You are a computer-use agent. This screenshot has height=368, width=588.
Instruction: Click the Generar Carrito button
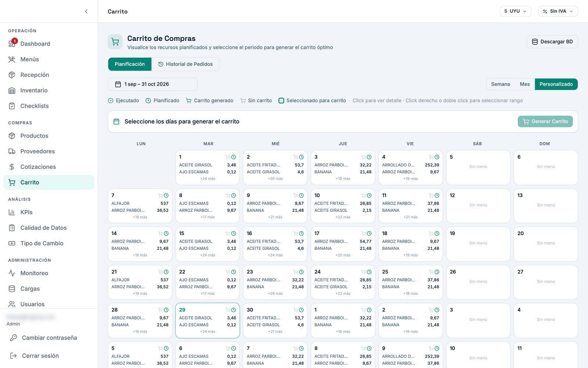point(545,121)
